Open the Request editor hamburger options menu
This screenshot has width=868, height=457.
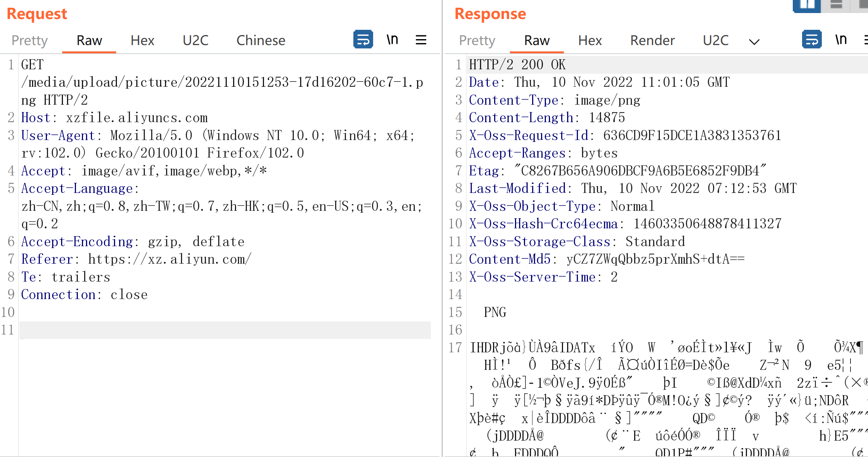pyautogui.click(x=421, y=39)
